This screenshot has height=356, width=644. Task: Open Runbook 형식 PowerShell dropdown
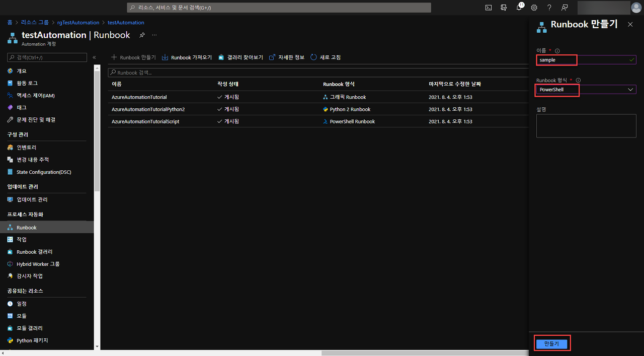(x=586, y=90)
